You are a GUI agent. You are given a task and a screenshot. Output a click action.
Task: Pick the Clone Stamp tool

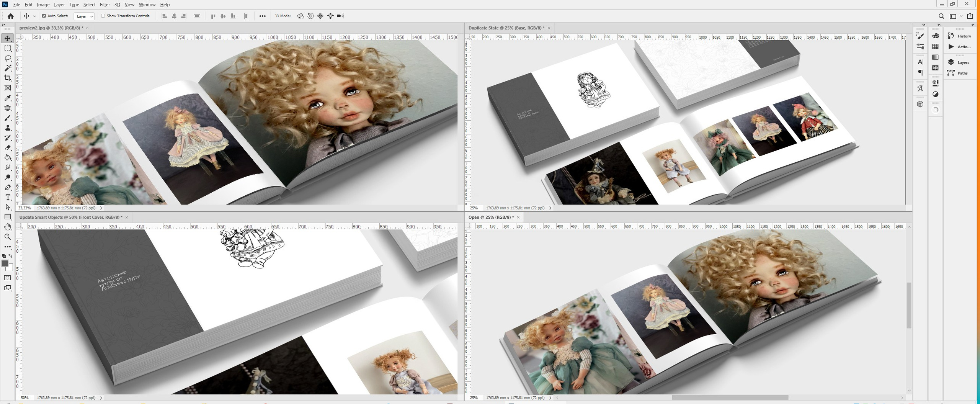(x=8, y=128)
